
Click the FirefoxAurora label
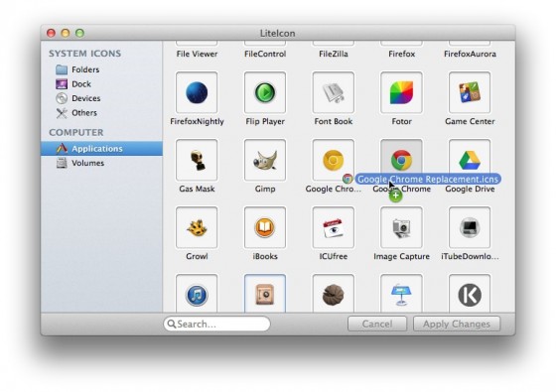(x=470, y=54)
